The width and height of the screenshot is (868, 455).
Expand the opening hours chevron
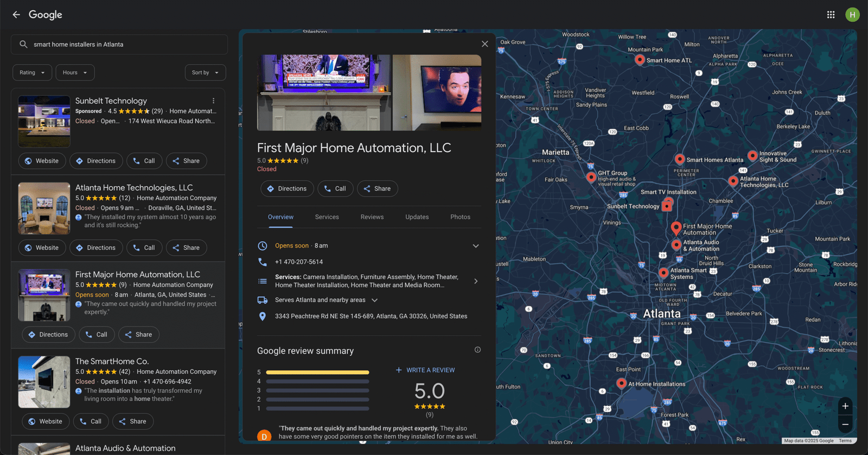pos(476,246)
